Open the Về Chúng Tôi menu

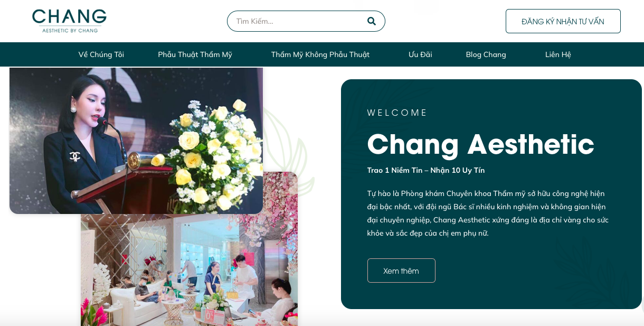pos(101,54)
